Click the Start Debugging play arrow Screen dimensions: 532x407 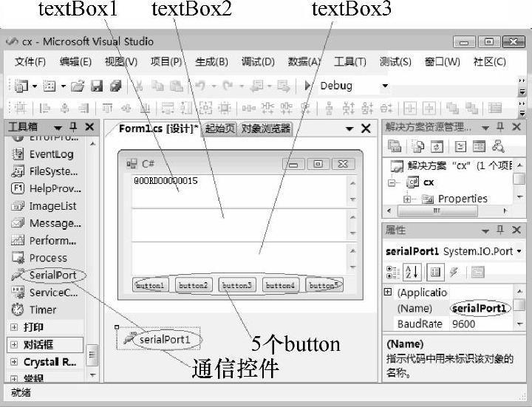click(x=307, y=86)
